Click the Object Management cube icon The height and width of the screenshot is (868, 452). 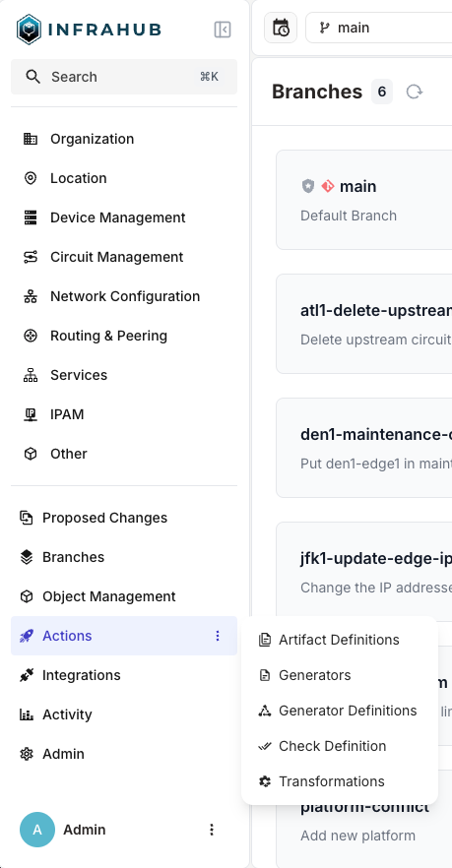coord(26,596)
